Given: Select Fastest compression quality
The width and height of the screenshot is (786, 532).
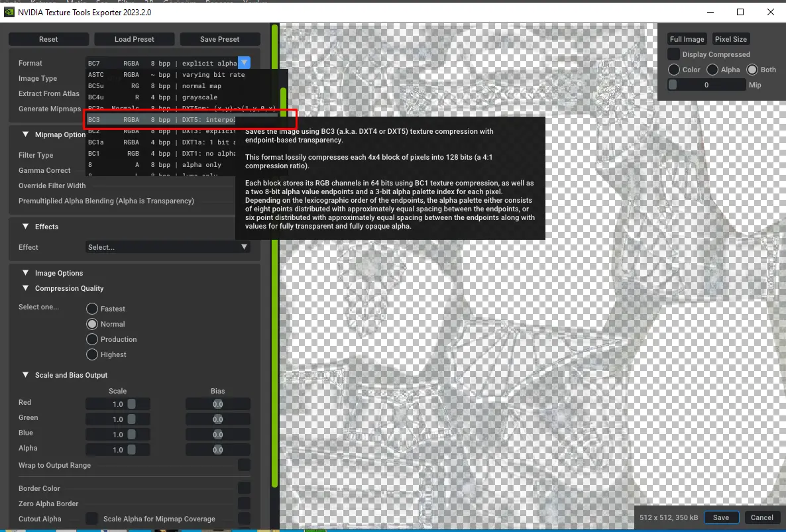Looking at the screenshot, I should click(92, 308).
